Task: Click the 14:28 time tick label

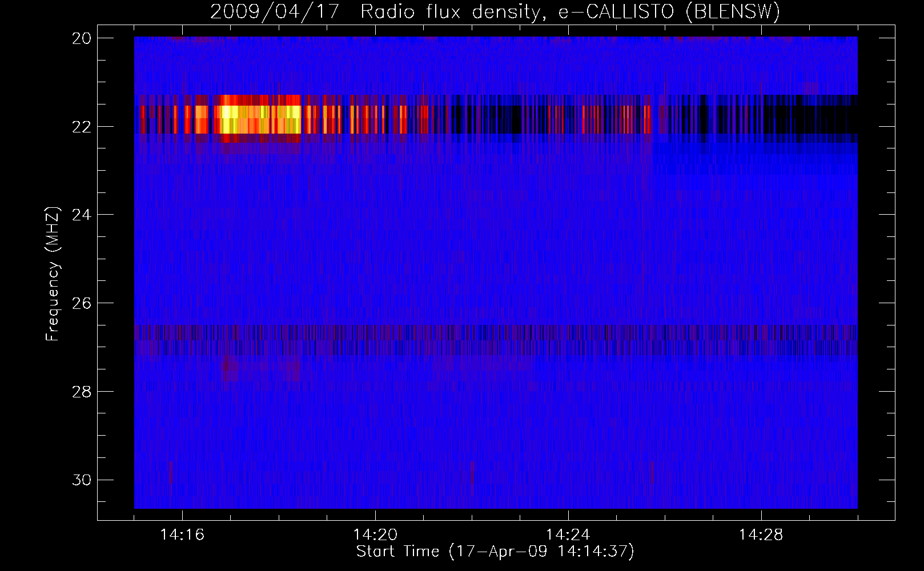Action: 761,535
